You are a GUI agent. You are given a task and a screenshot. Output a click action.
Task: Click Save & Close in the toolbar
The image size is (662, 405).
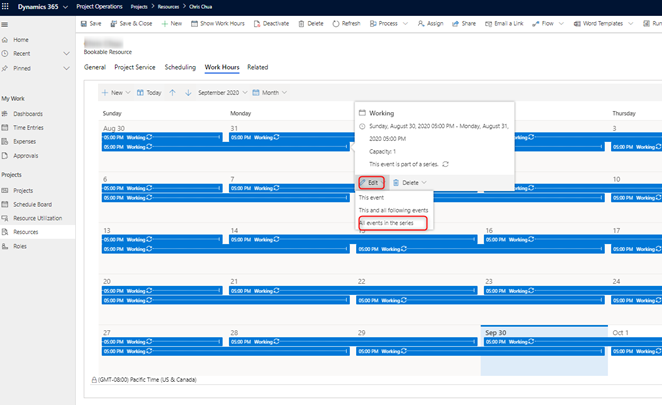pos(130,23)
